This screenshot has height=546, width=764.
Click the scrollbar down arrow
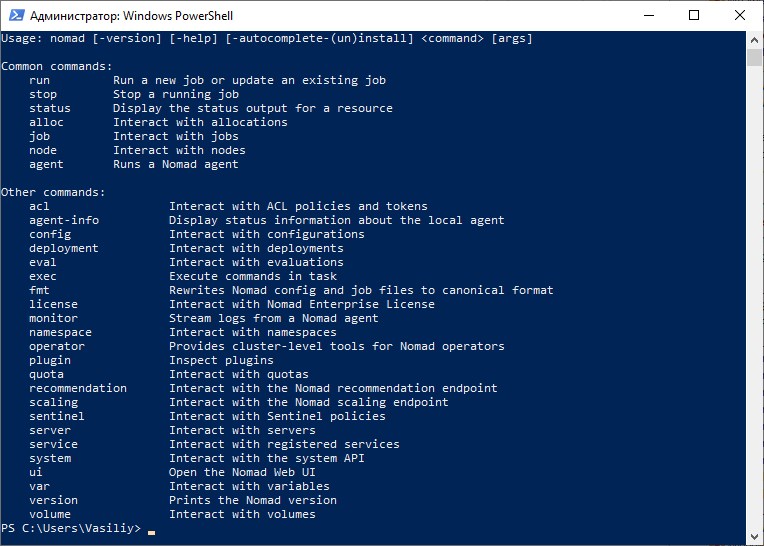click(x=755, y=537)
